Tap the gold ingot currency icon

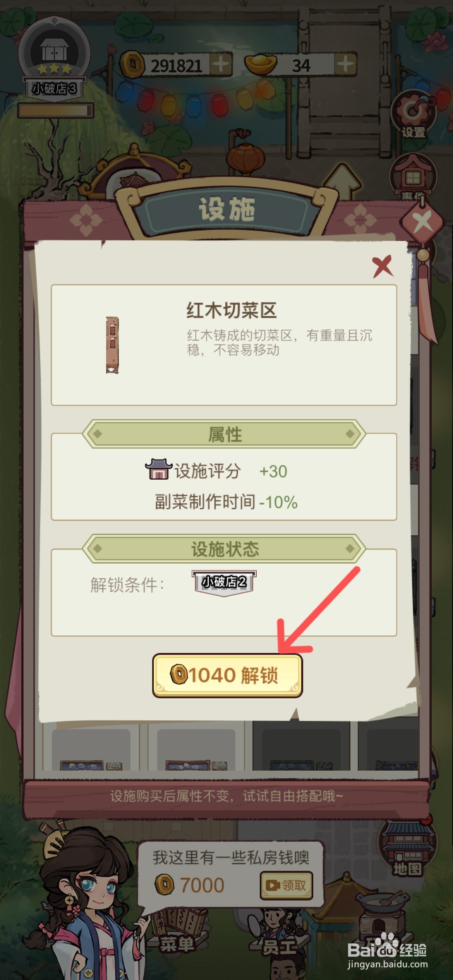(x=261, y=65)
